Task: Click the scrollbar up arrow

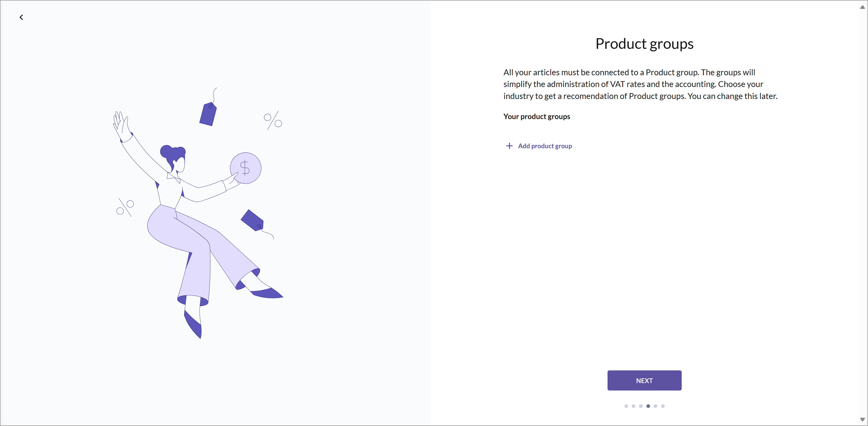Action: (862, 7)
